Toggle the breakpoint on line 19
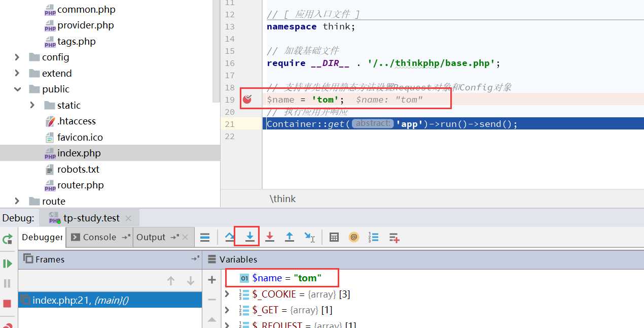644x328 pixels. 247,100
